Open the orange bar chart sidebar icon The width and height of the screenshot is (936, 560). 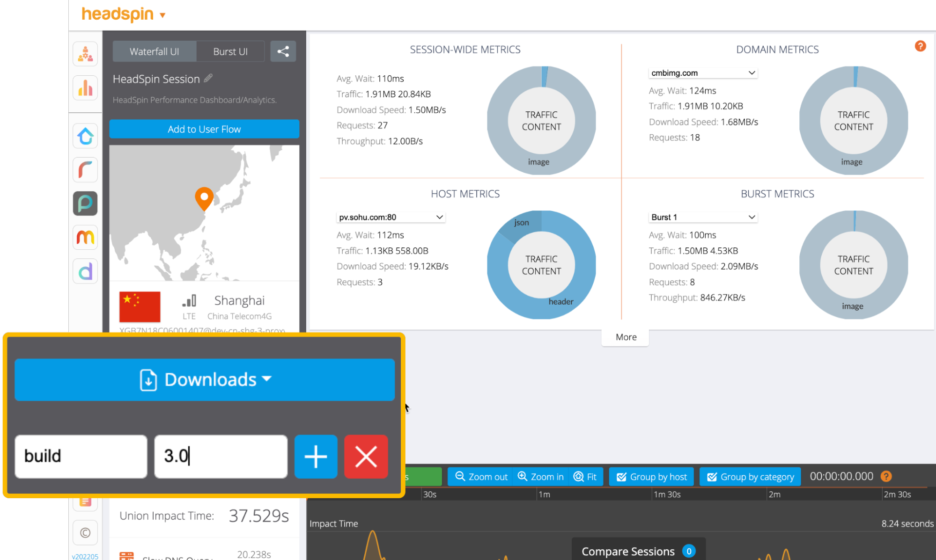point(85,87)
